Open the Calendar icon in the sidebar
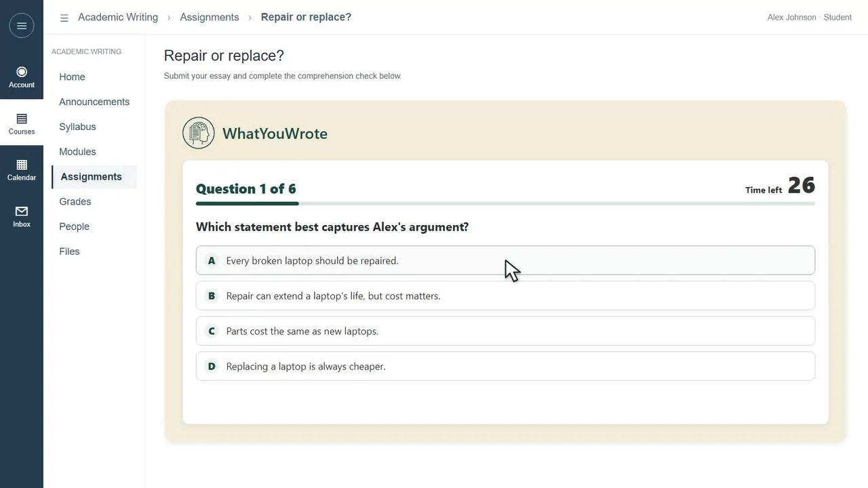This screenshot has width=868, height=488. click(x=22, y=170)
